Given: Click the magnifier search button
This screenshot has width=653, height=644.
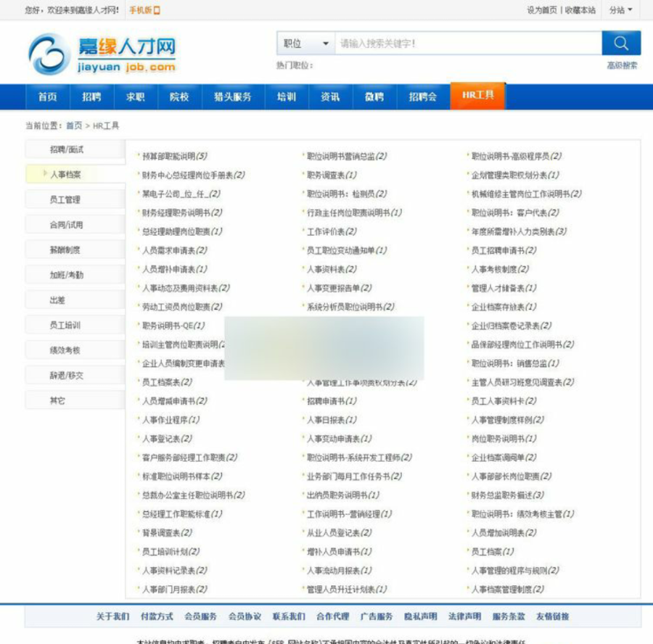Looking at the screenshot, I should click(x=621, y=43).
